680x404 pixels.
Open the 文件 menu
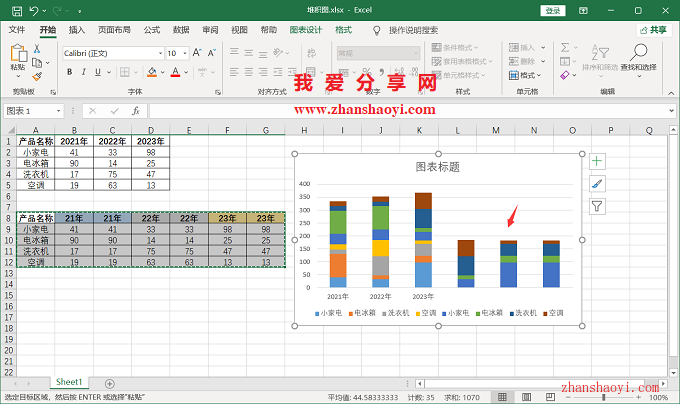pos(17,30)
